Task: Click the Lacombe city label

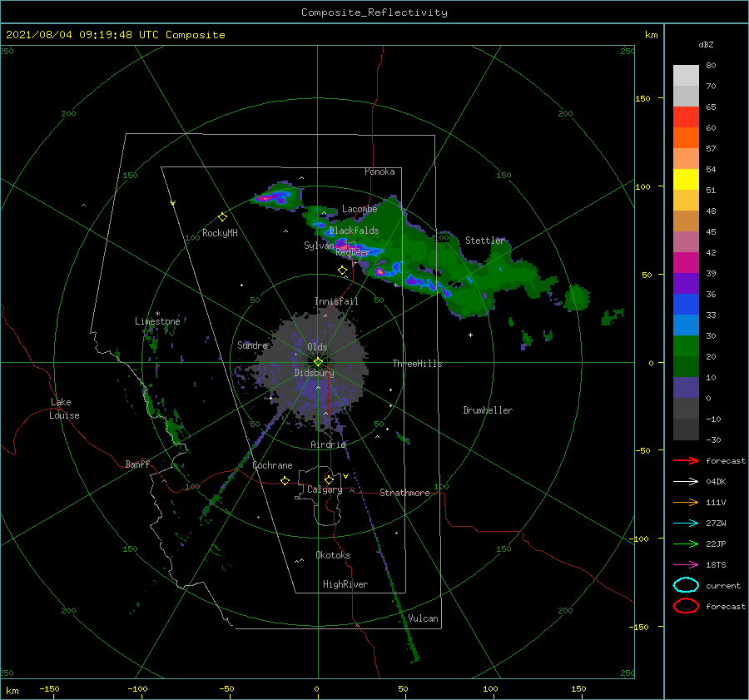Action: point(360,209)
